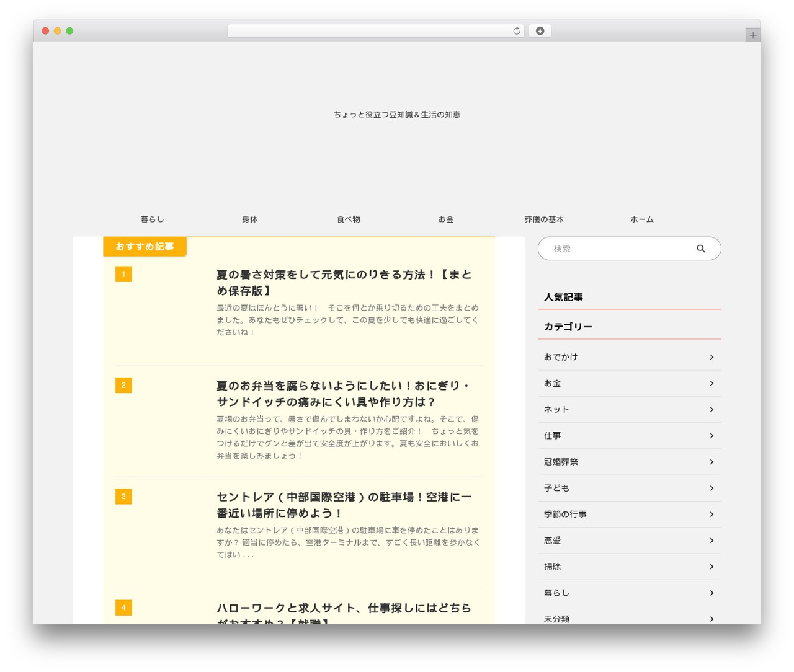The height and width of the screenshot is (672, 794).
Task: Click the おすすめ記事 label
Action: coord(145,247)
